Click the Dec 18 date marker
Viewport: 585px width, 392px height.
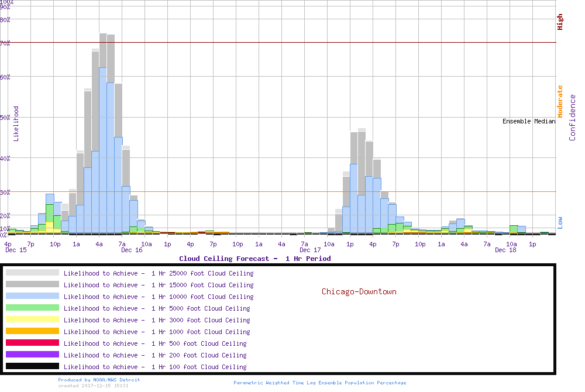tap(505, 250)
